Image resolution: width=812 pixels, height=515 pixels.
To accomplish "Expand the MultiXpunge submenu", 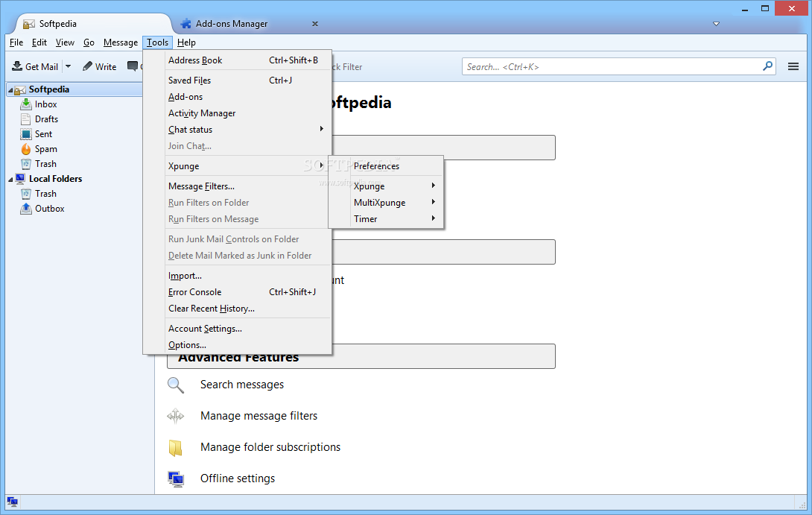I will click(434, 202).
